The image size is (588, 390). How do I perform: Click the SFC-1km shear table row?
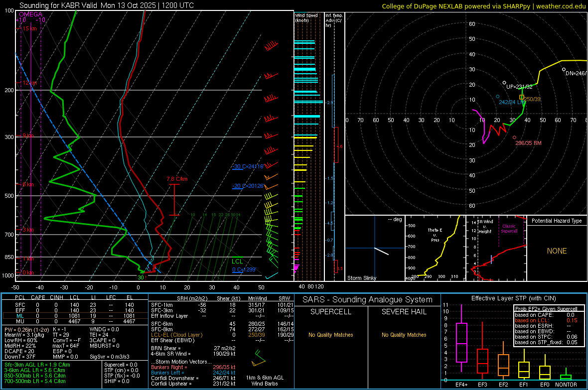(221, 305)
